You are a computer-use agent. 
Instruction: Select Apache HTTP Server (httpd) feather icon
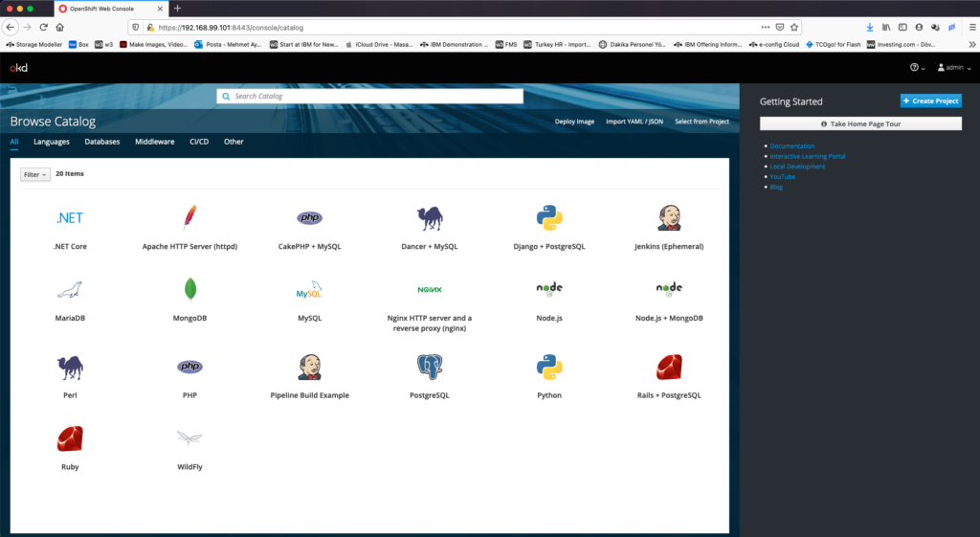(189, 217)
